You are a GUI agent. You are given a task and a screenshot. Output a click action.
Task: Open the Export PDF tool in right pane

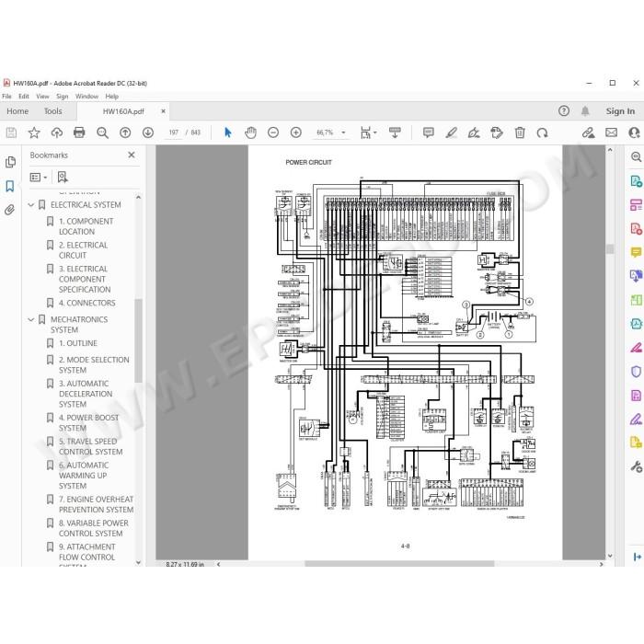point(636,181)
